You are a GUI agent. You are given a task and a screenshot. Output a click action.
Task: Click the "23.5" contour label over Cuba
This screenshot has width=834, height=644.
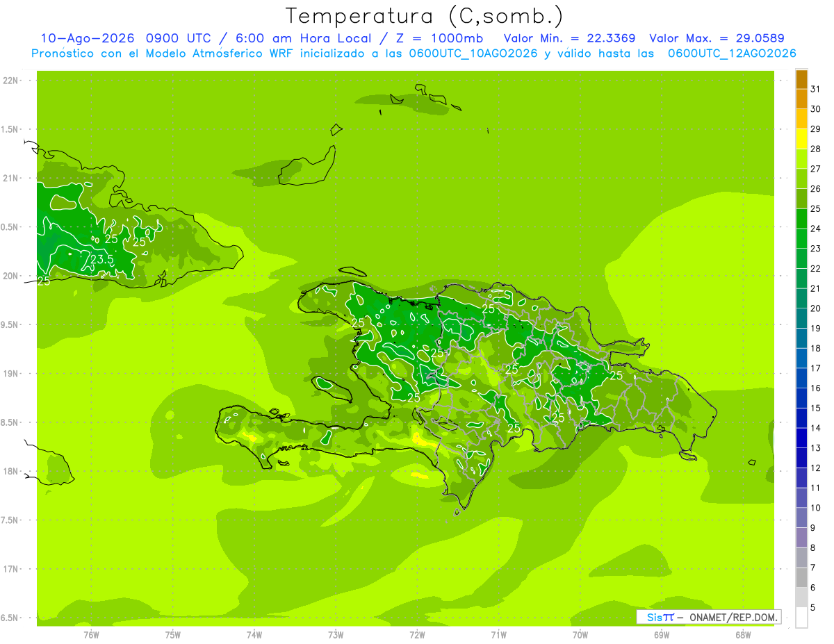[103, 259]
